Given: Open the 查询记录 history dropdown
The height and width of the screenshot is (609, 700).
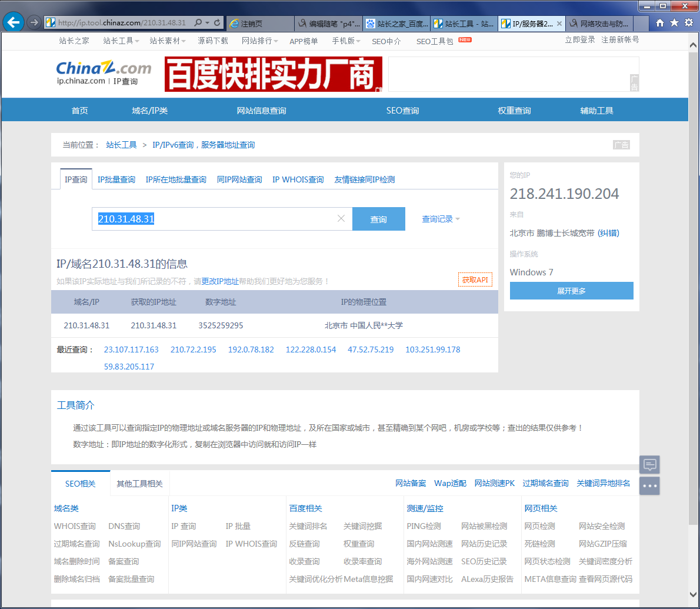Looking at the screenshot, I should (x=441, y=219).
